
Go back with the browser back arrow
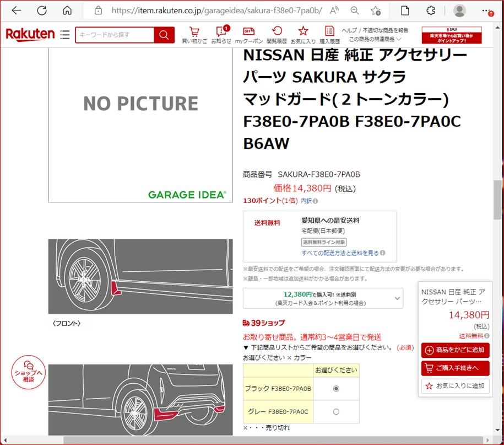(17, 10)
